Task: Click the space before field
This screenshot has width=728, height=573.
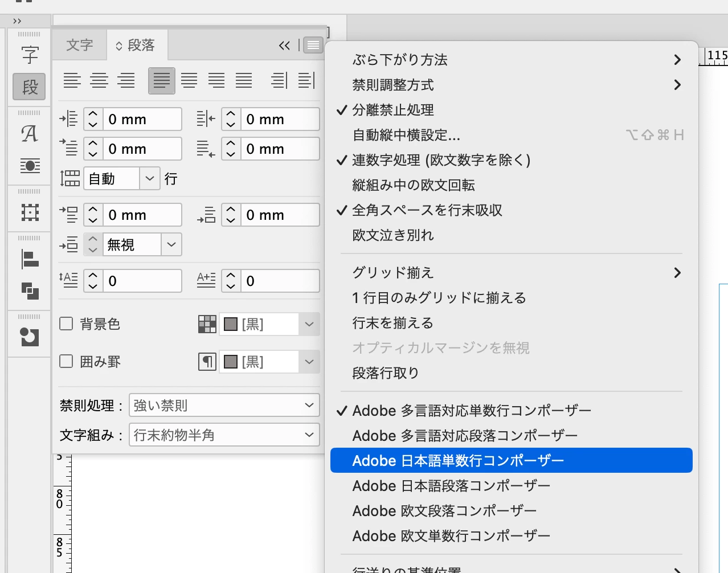Action: [142, 215]
